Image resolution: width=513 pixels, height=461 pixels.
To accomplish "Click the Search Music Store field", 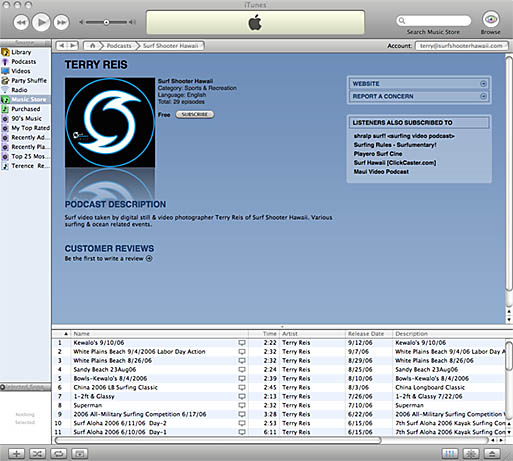I will coord(433,21).
